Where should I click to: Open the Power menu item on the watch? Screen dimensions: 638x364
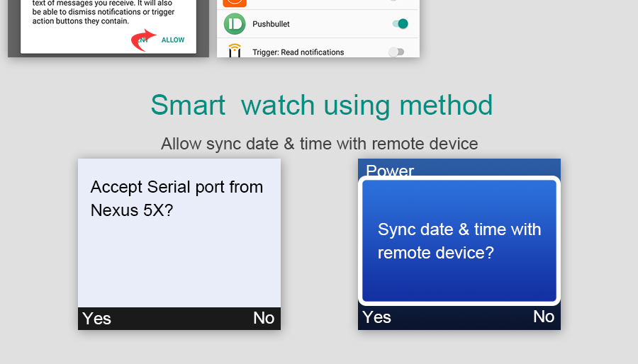pos(390,170)
